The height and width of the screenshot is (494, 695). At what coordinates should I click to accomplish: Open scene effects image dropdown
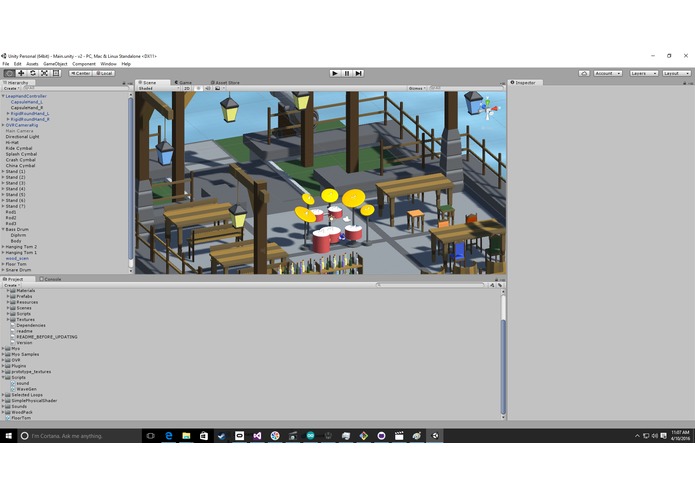tap(219, 88)
